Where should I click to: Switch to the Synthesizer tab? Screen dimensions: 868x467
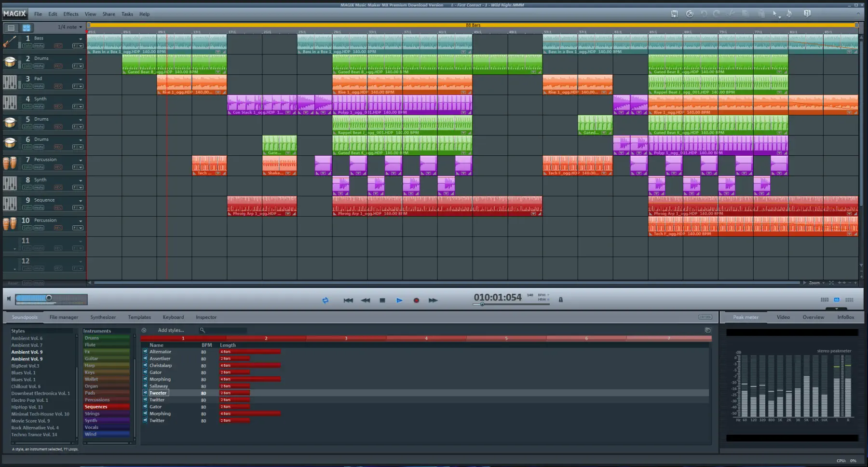point(103,317)
